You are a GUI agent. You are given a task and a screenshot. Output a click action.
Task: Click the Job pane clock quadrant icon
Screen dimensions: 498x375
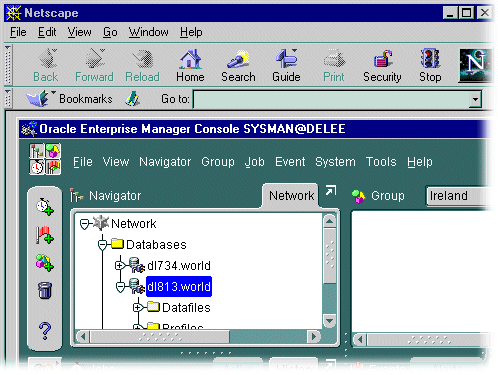37,167
